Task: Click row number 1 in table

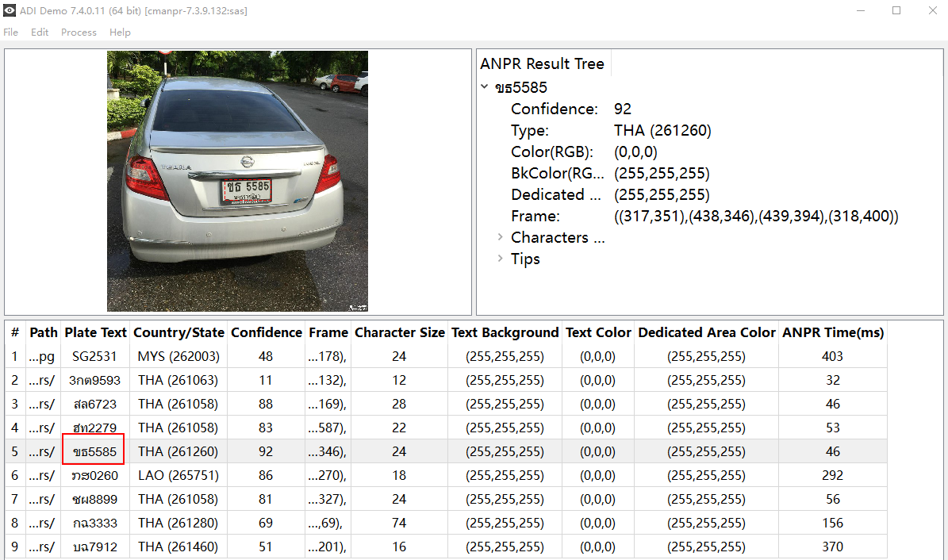Action: coord(14,356)
